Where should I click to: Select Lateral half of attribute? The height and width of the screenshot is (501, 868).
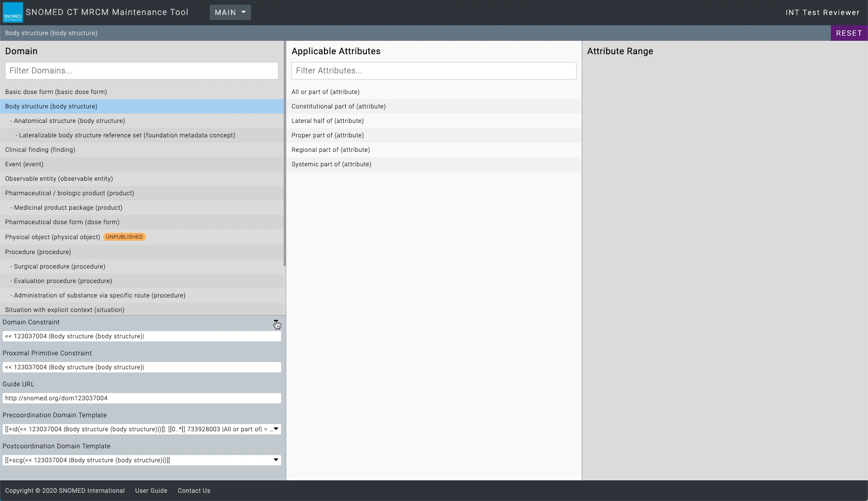point(434,121)
